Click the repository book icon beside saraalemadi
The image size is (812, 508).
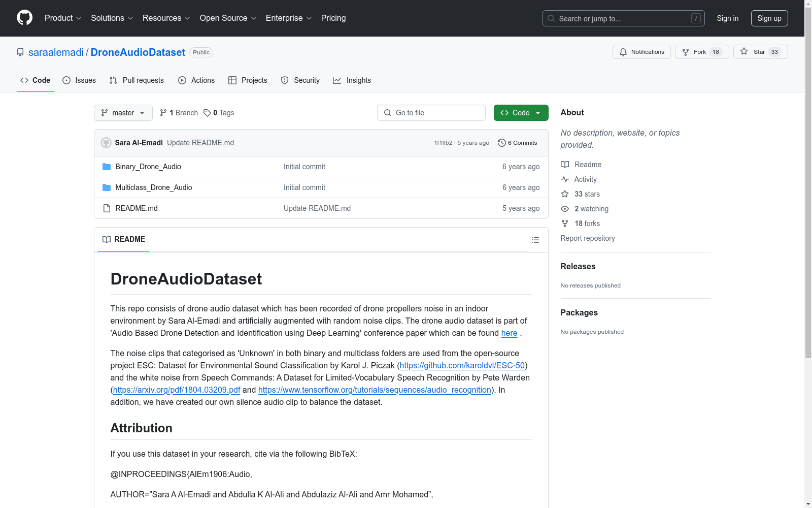point(20,52)
